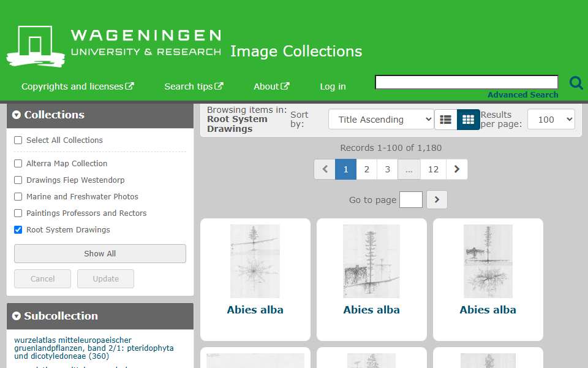588x368 pixels.
Task: Open second Abies alba drawing thumbnail
Action: pos(371,261)
